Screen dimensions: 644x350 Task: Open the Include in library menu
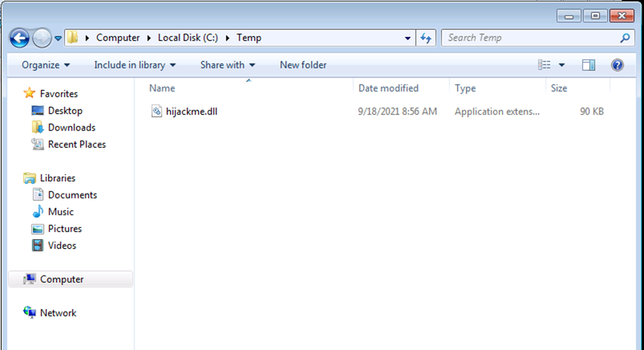pos(134,65)
